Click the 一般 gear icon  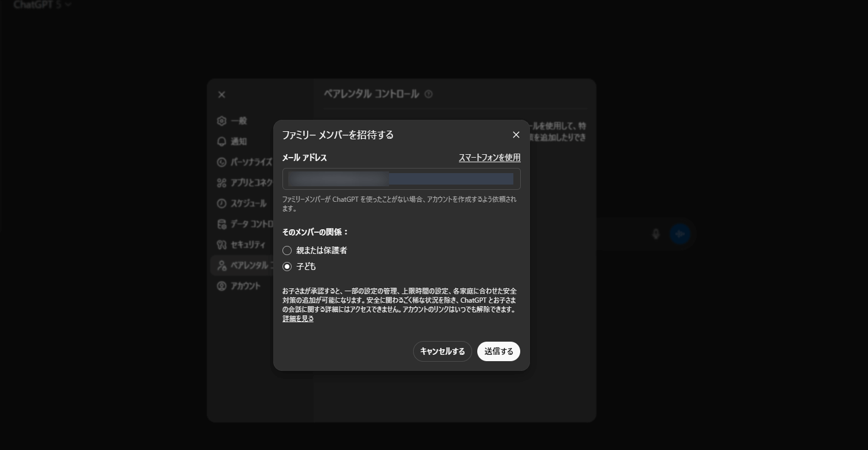[222, 121]
